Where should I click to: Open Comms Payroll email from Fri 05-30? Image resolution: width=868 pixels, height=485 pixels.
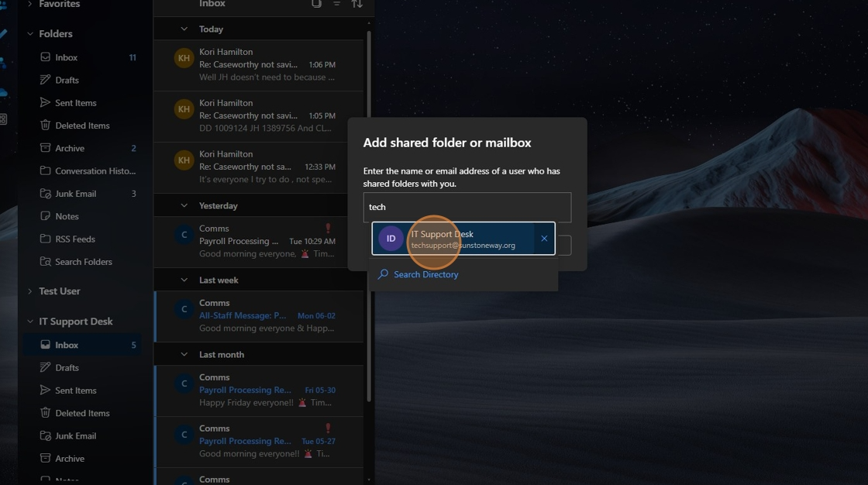[259, 390]
